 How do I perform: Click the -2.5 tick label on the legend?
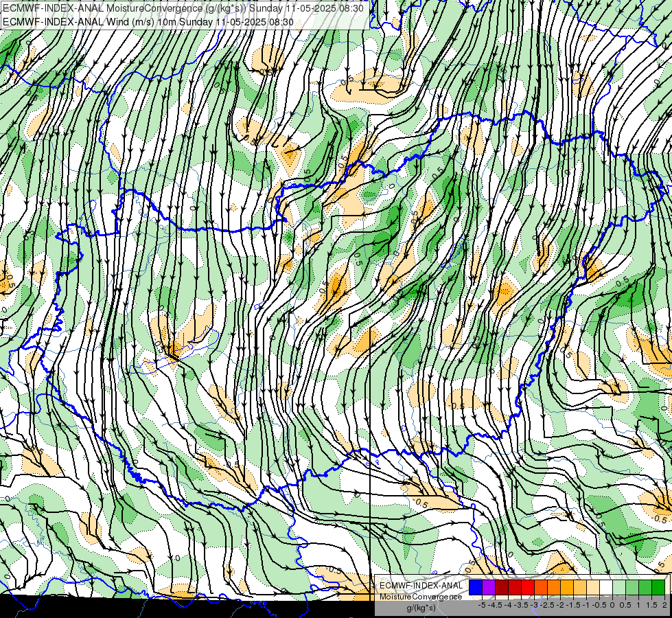547,605
